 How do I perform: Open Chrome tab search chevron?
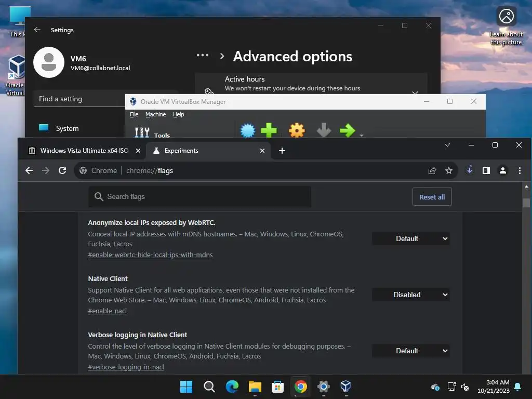point(447,145)
